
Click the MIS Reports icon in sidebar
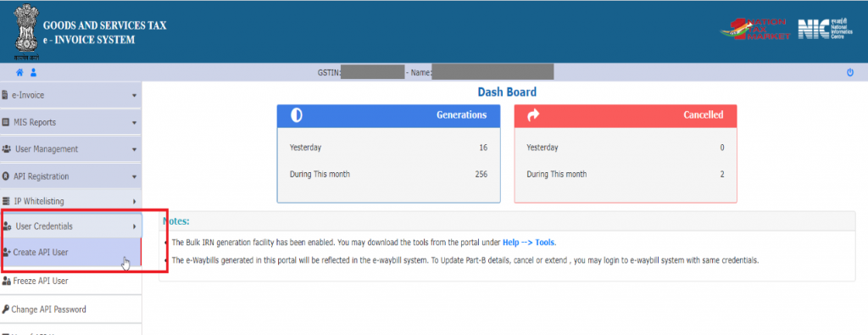6,122
